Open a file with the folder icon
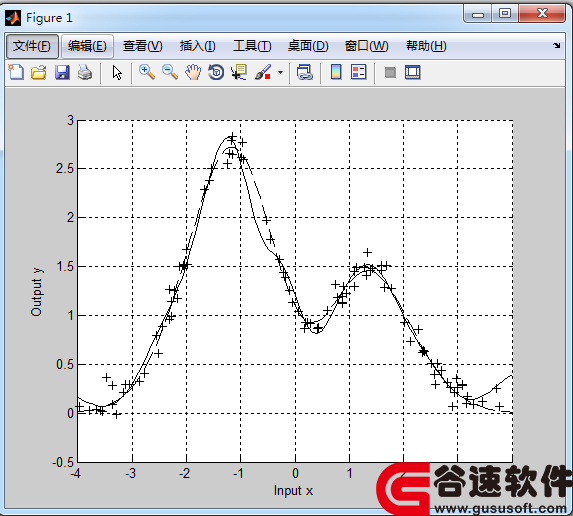The height and width of the screenshot is (516, 573). (x=39, y=72)
